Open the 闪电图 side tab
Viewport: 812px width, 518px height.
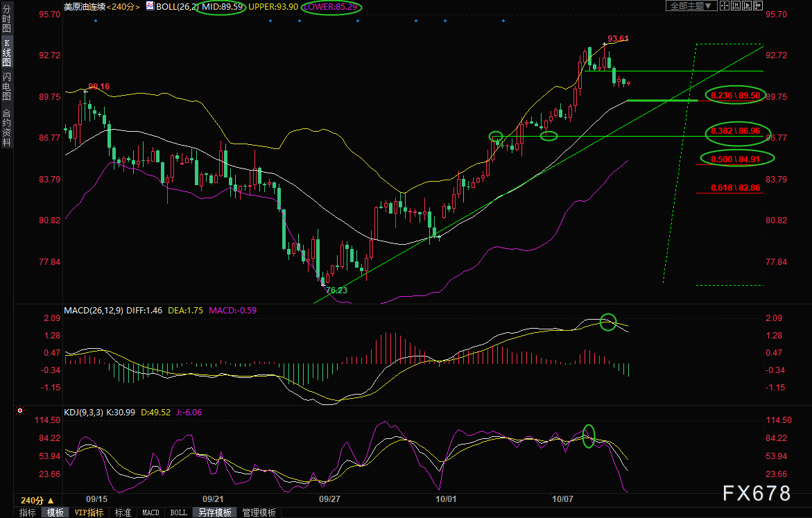tap(6, 86)
